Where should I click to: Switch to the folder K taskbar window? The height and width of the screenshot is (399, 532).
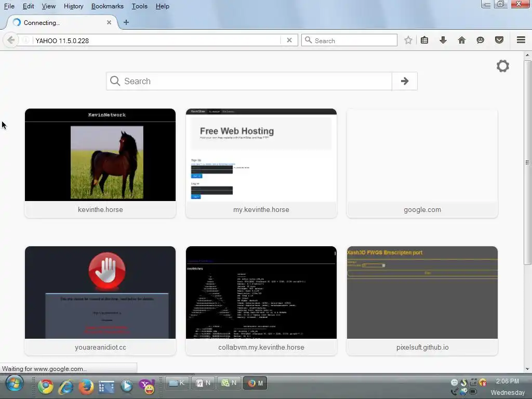click(x=178, y=383)
